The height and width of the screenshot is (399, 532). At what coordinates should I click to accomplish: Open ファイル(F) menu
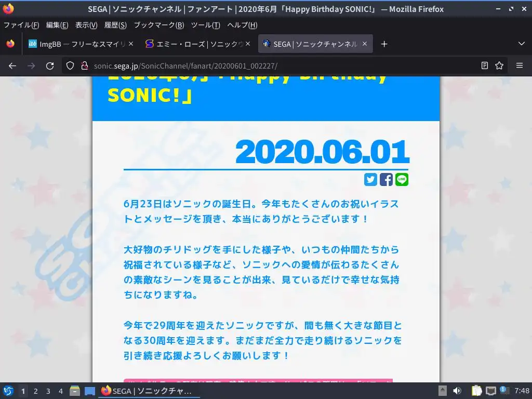coord(21,25)
